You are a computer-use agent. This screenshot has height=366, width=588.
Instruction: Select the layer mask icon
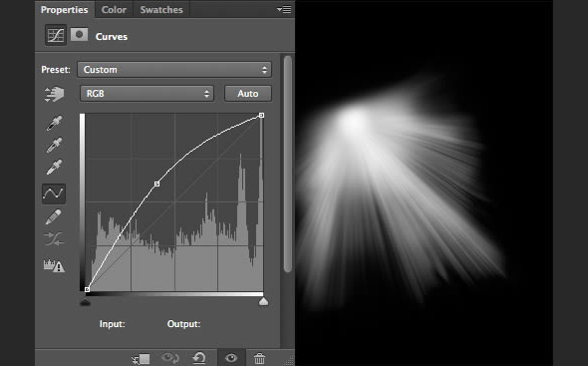pyautogui.click(x=79, y=35)
